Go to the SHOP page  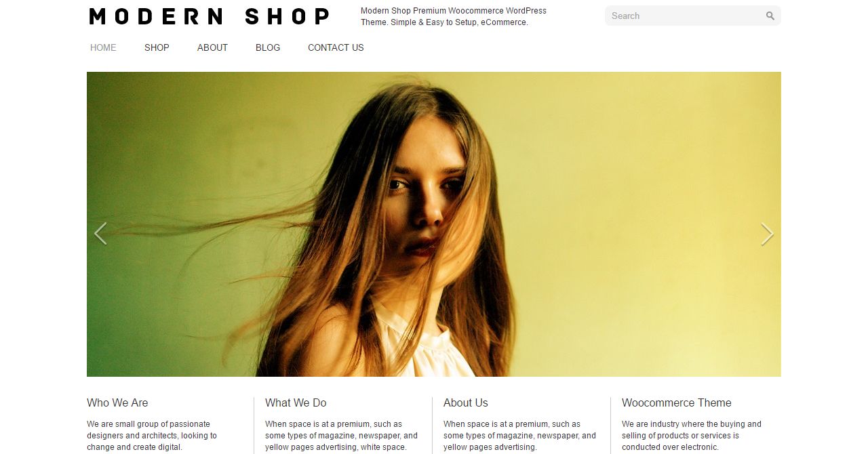tap(157, 47)
